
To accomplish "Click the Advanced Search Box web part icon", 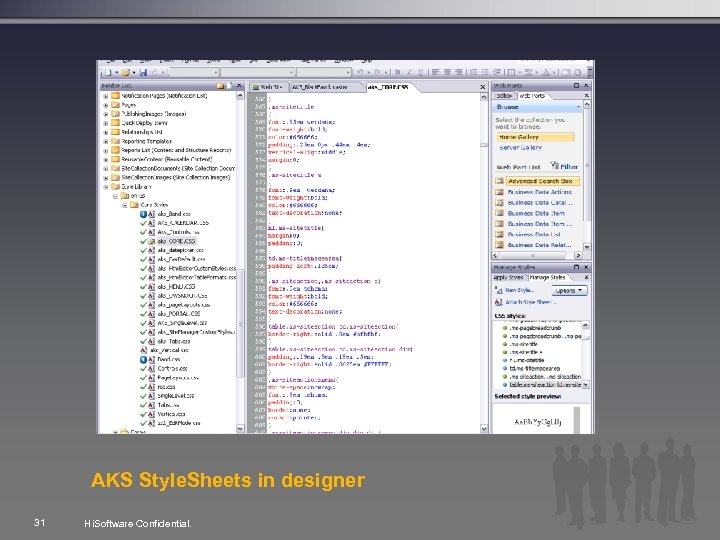I will point(500,181).
